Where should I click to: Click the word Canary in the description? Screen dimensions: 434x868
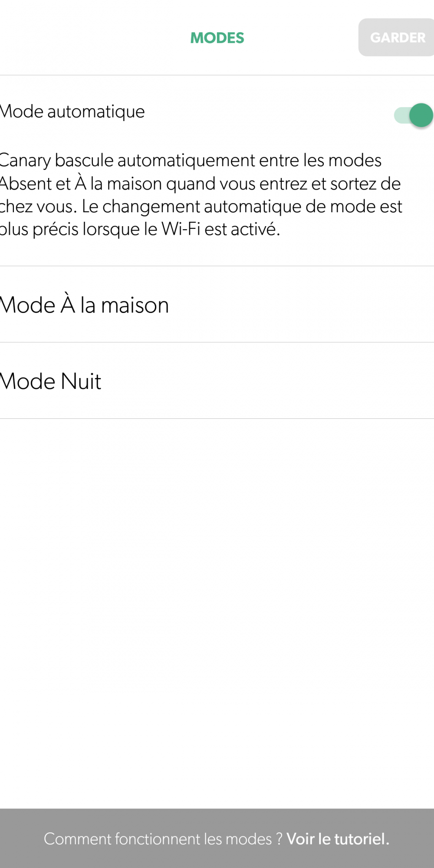click(x=25, y=161)
